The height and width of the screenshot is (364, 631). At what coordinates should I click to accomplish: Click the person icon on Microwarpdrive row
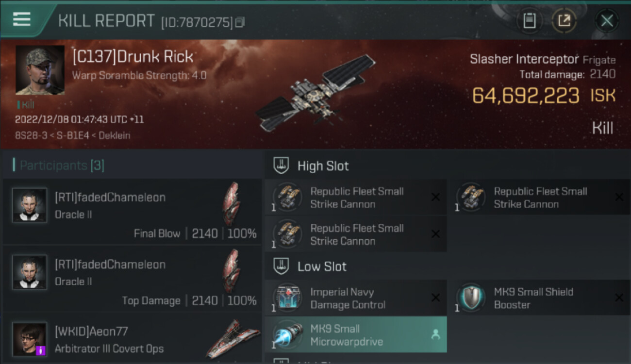pos(435,334)
